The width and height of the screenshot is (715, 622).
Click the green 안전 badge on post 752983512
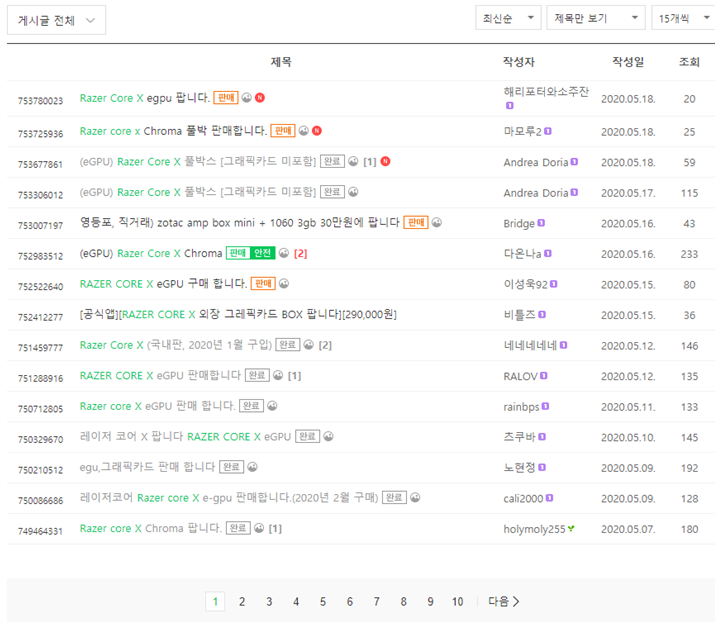263,253
